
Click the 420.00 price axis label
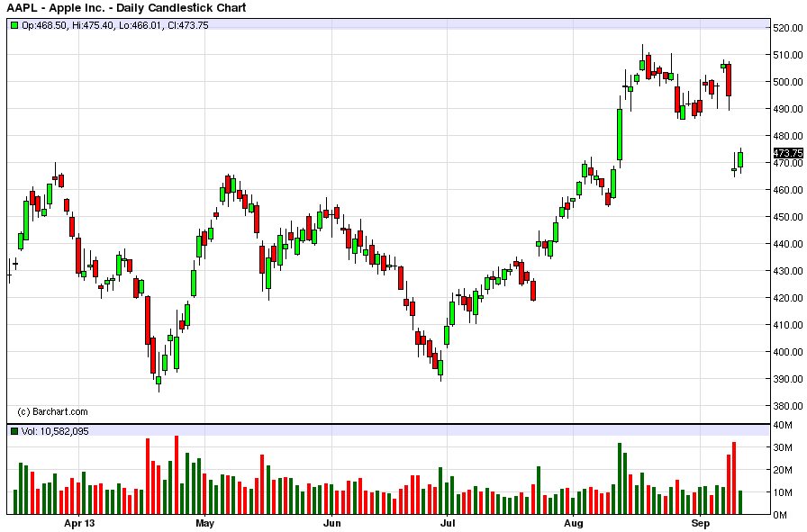point(788,298)
